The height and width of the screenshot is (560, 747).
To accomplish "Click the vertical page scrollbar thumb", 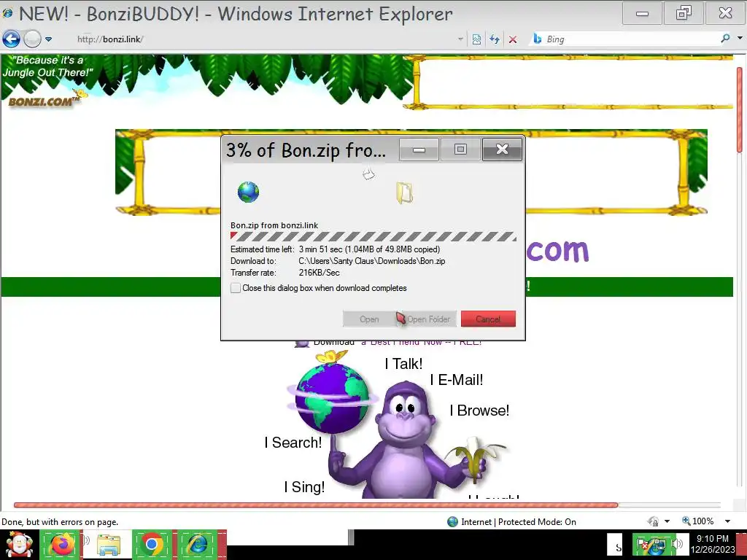I will (740, 110).
